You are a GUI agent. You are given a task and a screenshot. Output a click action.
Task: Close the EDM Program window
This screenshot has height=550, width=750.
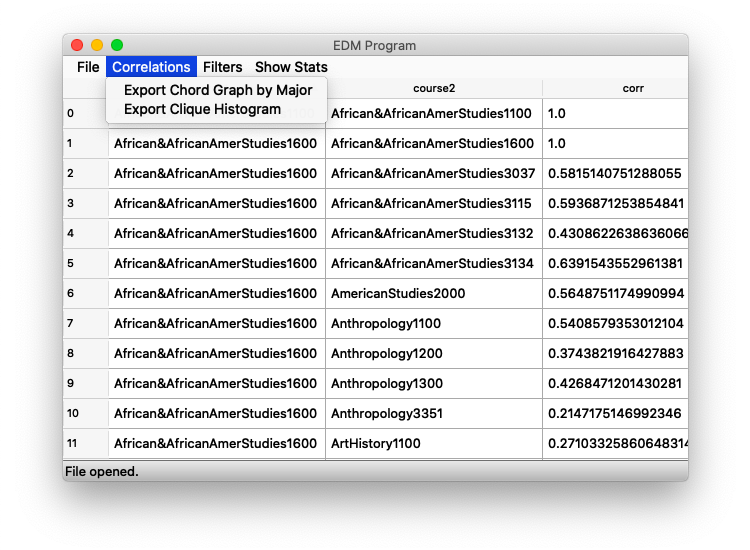[77, 45]
